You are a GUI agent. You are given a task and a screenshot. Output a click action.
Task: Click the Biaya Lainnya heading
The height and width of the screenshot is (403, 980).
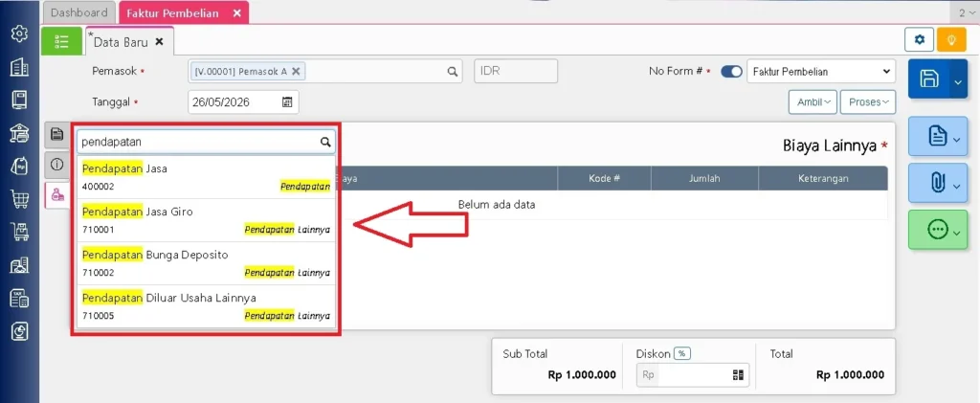pyautogui.click(x=830, y=146)
